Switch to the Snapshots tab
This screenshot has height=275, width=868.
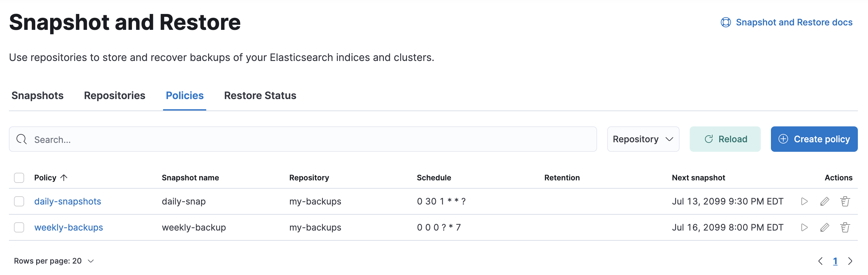pyautogui.click(x=37, y=96)
